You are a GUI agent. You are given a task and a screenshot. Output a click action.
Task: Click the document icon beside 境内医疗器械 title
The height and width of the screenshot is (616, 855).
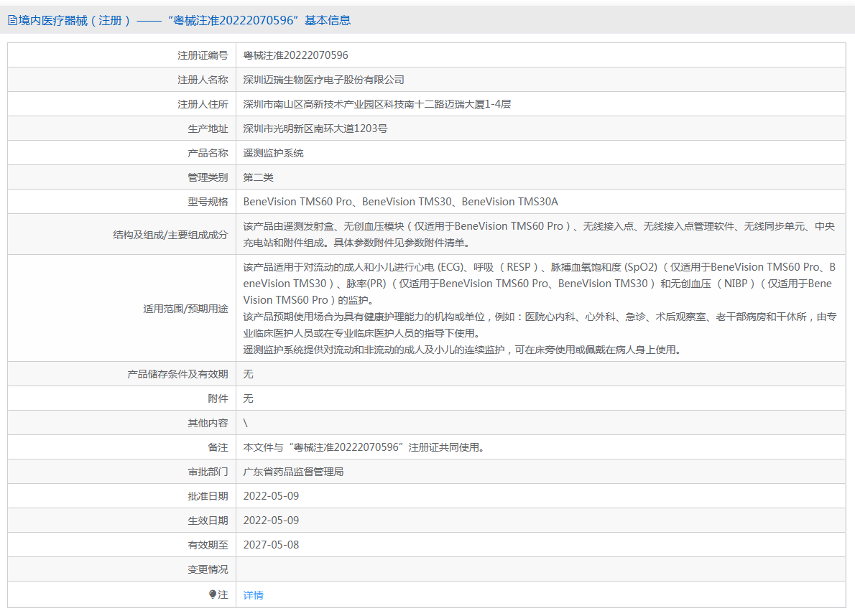click(12, 21)
